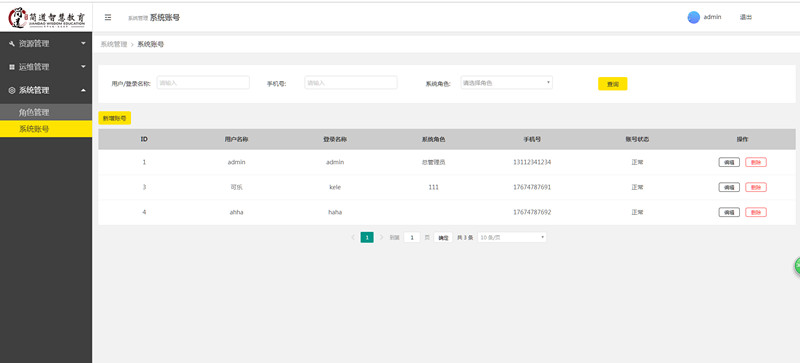
Task: Expand the 资源管理 menu arrow
Action: point(83,43)
